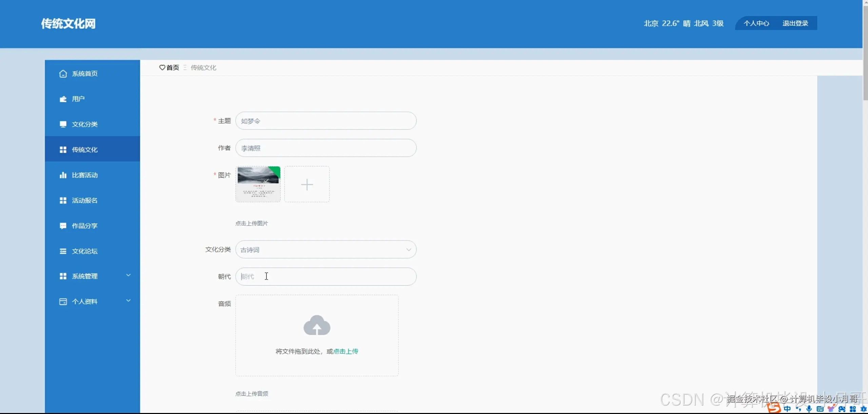Viewport: 868px width, 414px height.
Task: Click the 作者 input field containing 李清照
Action: pyautogui.click(x=326, y=148)
